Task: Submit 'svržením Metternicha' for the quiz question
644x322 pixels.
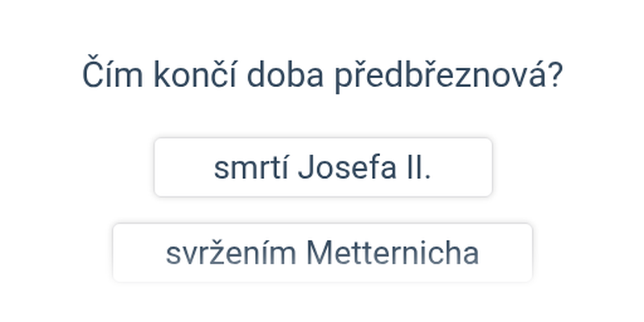Action: [322, 253]
